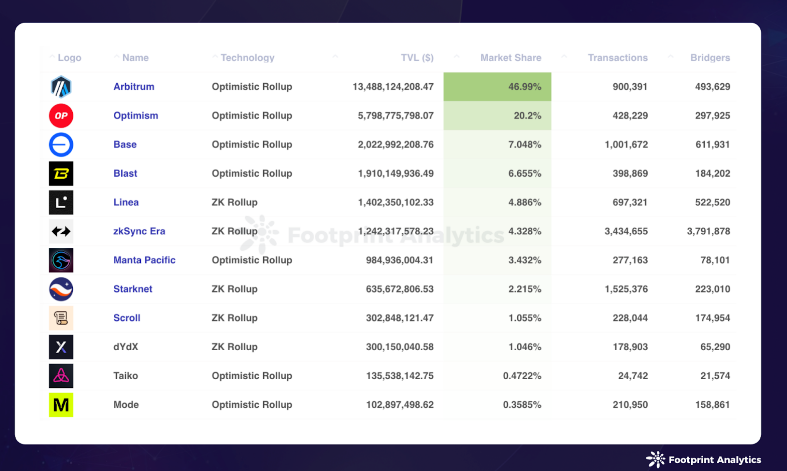Click bridgers value 493,629
787x471 pixels.
coord(712,87)
